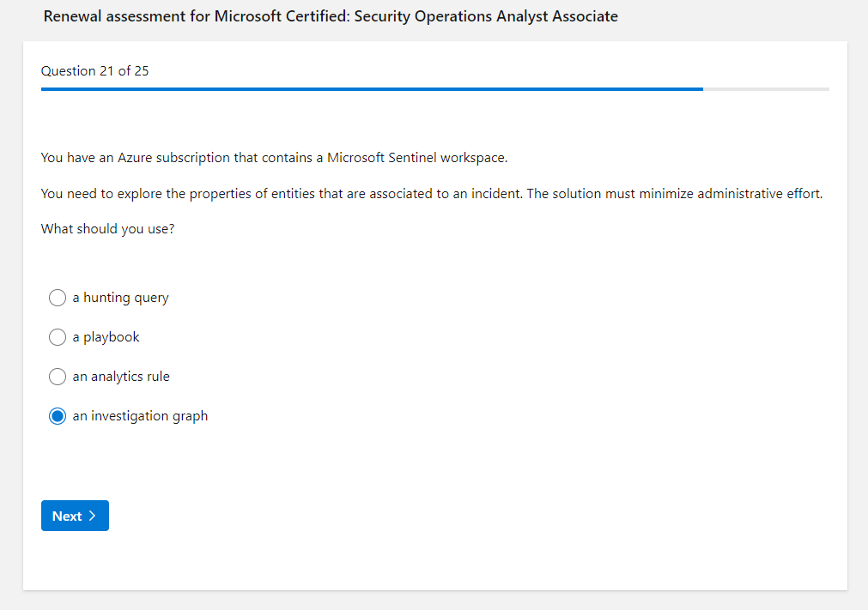Click the selected "an investigation graph" radio button
The image size is (868, 610).
pyautogui.click(x=58, y=416)
